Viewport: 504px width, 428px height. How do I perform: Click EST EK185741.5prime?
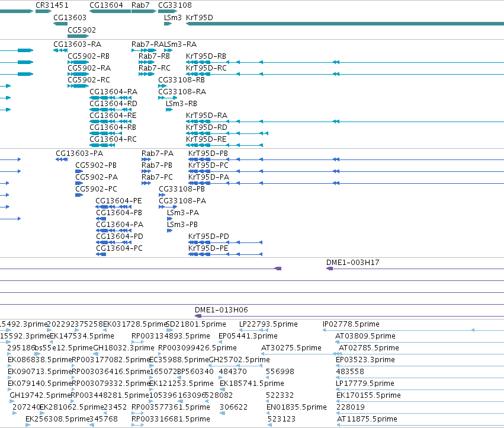click(x=252, y=384)
